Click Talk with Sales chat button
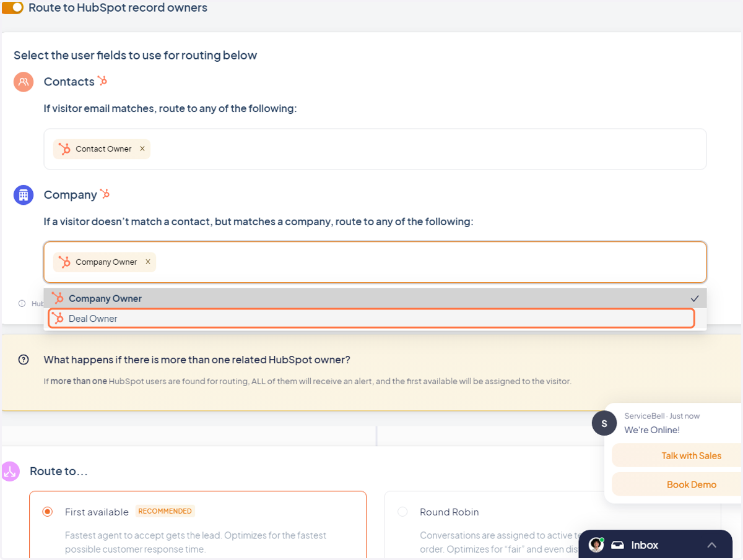Image resolution: width=743 pixels, height=560 pixels. pos(677,455)
